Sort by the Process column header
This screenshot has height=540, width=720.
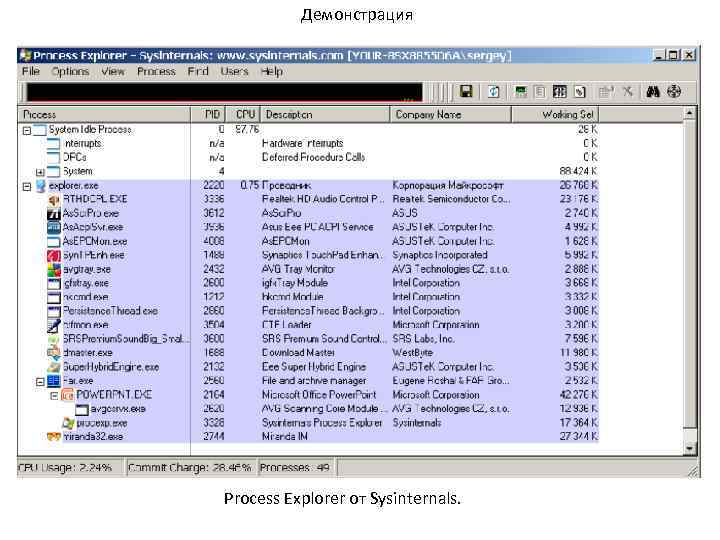pyautogui.click(x=104, y=114)
